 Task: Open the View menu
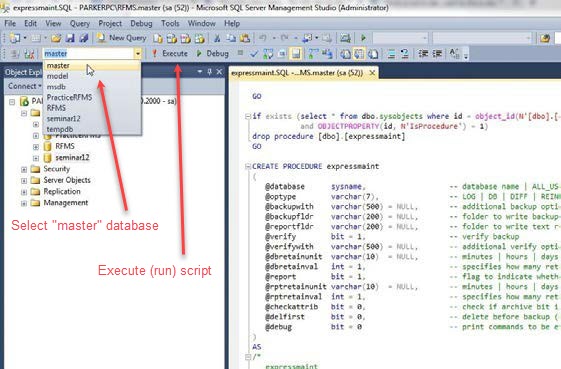click(x=53, y=24)
